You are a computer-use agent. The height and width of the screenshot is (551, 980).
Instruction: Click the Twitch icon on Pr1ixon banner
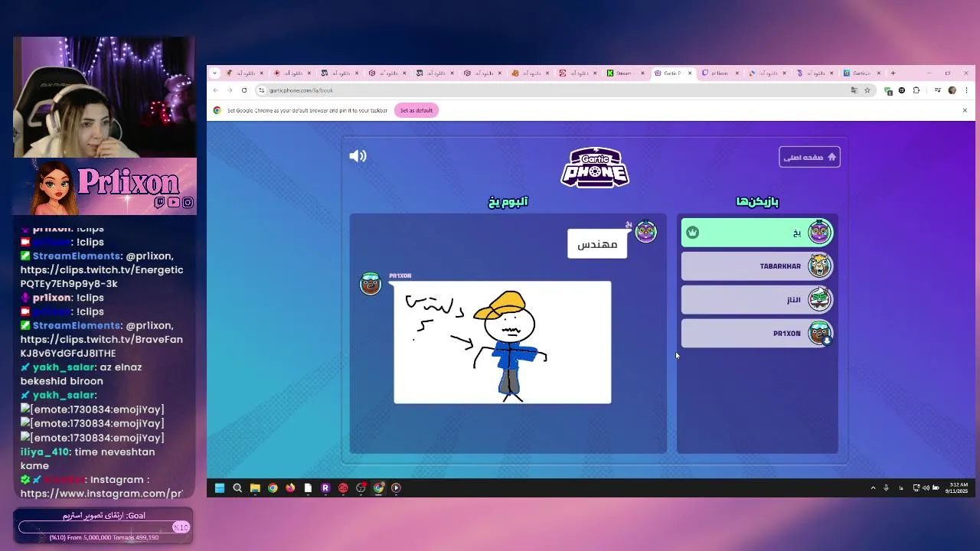[x=160, y=203]
